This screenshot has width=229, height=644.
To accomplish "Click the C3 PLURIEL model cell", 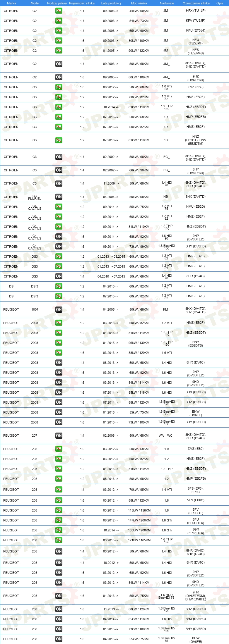I will (35, 197).
